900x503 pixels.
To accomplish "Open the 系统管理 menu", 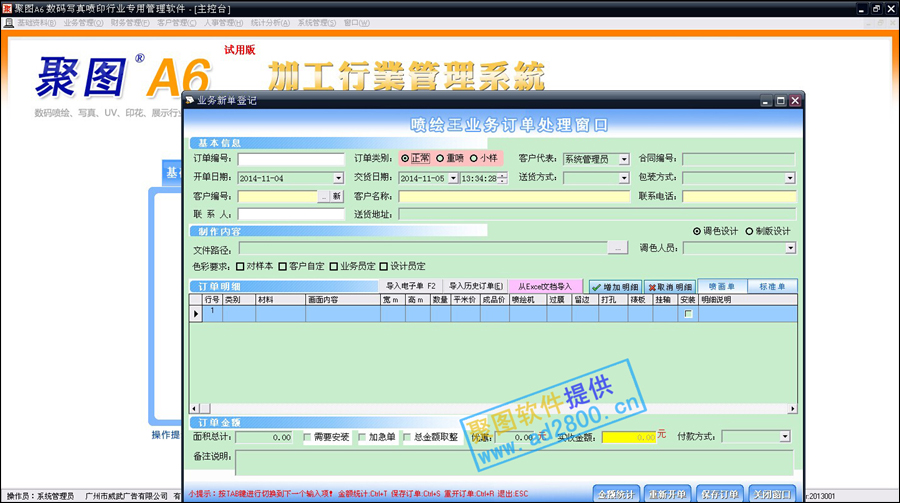I will click(x=317, y=23).
